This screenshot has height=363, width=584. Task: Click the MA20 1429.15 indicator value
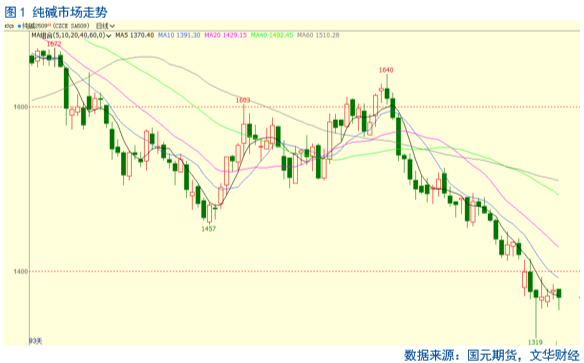click(226, 35)
